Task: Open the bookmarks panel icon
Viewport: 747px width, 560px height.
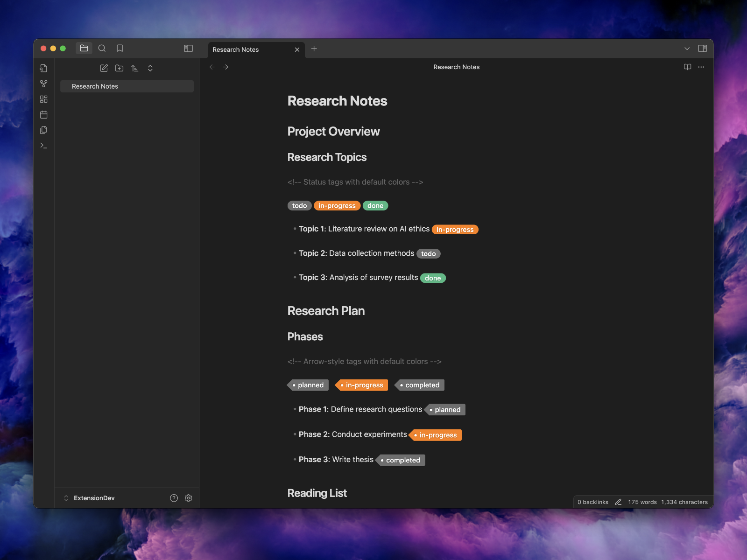Action: click(x=120, y=49)
